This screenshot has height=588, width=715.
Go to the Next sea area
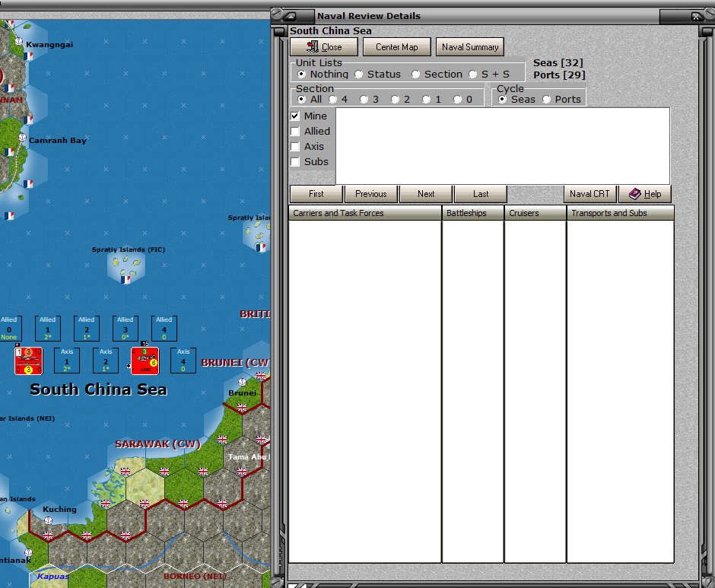[426, 194]
